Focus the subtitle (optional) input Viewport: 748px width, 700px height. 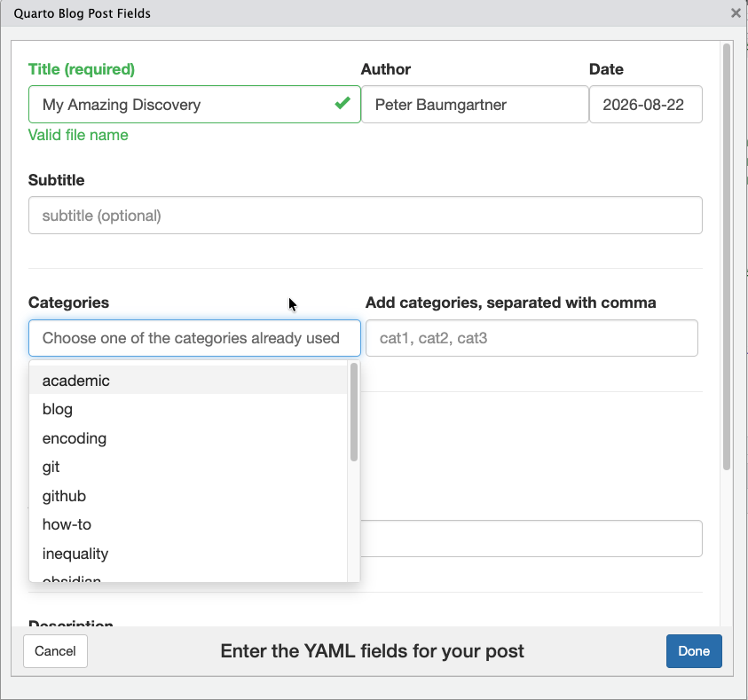pyautogui.click(x=366, y=215)
